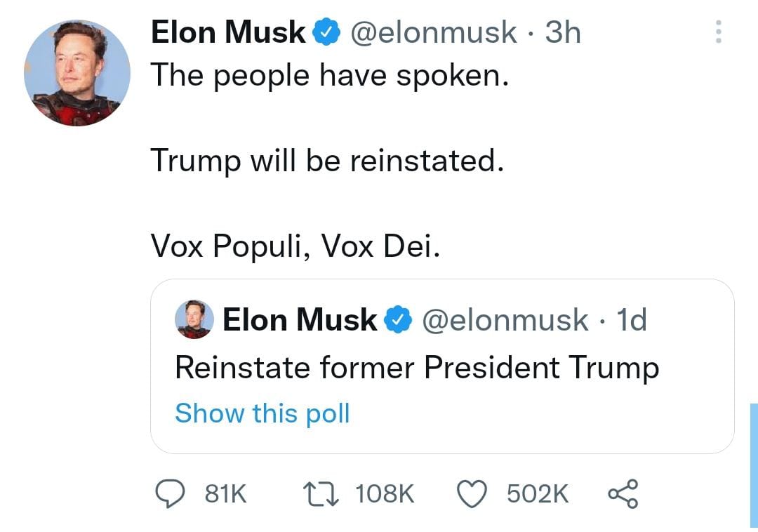Click the "Vox Populi, Vox Dei." text
This screenshot has width=758, height=532.
tap(295, 247)
